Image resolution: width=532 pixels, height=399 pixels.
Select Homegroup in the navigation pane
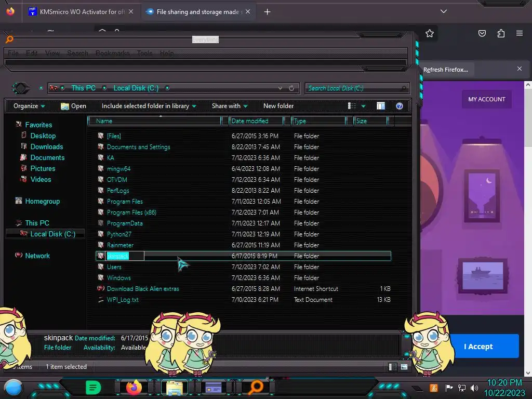(43, 201)
